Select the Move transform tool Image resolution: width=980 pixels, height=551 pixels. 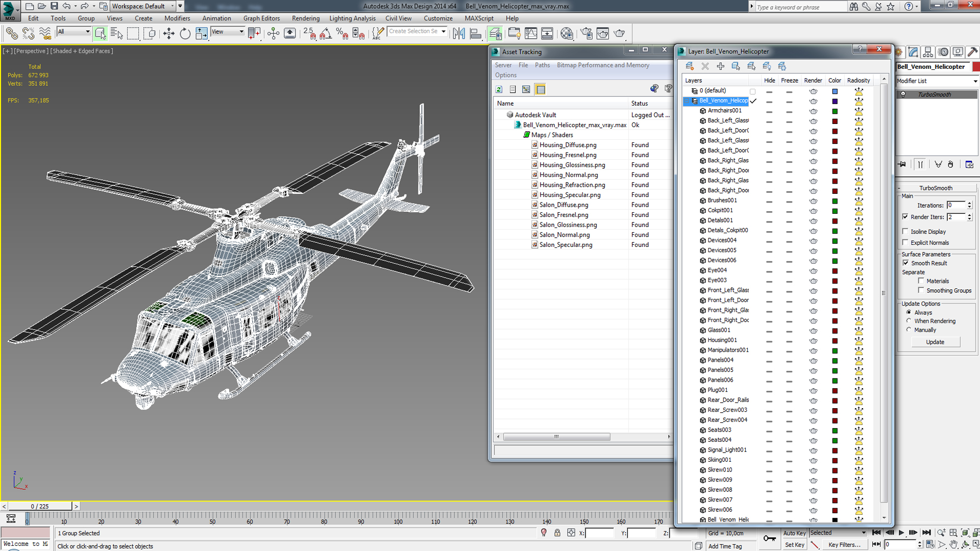(168, 34)
